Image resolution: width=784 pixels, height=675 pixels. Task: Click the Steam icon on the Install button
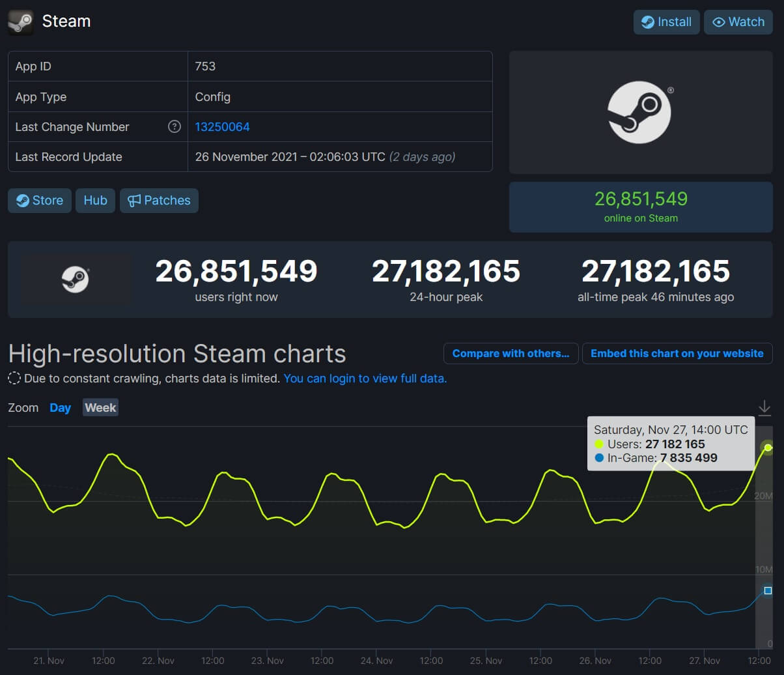(x=649, y=22)
